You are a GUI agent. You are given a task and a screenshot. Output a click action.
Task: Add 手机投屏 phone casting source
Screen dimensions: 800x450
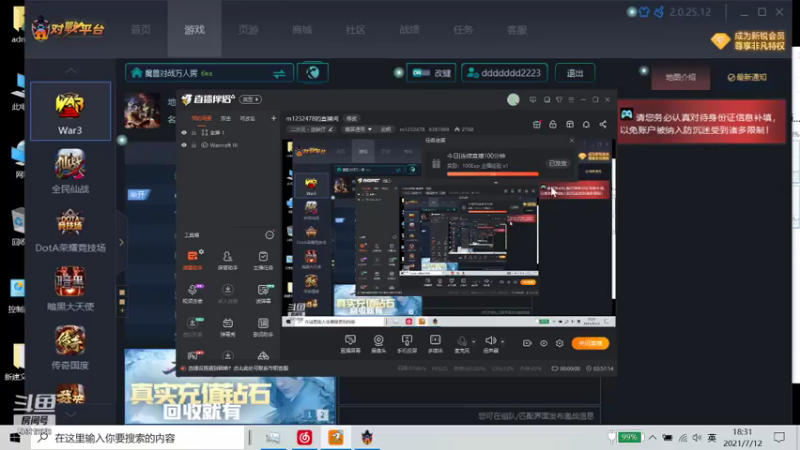click(x=407, y=344)
